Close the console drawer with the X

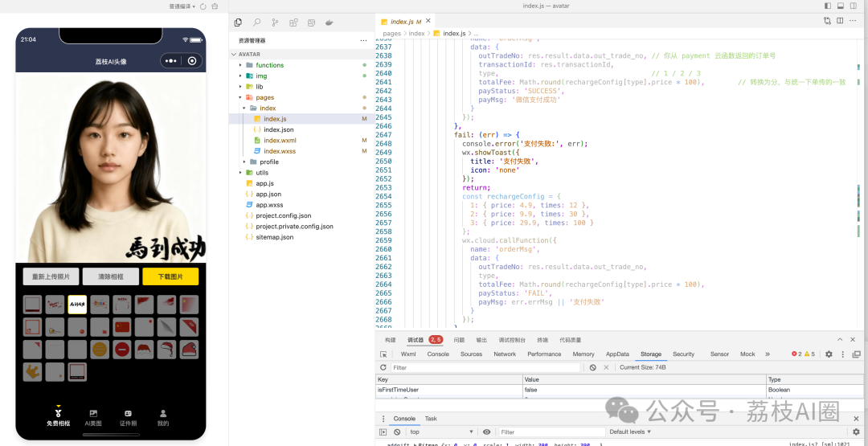pyautogui.click(x=857, y=419)
